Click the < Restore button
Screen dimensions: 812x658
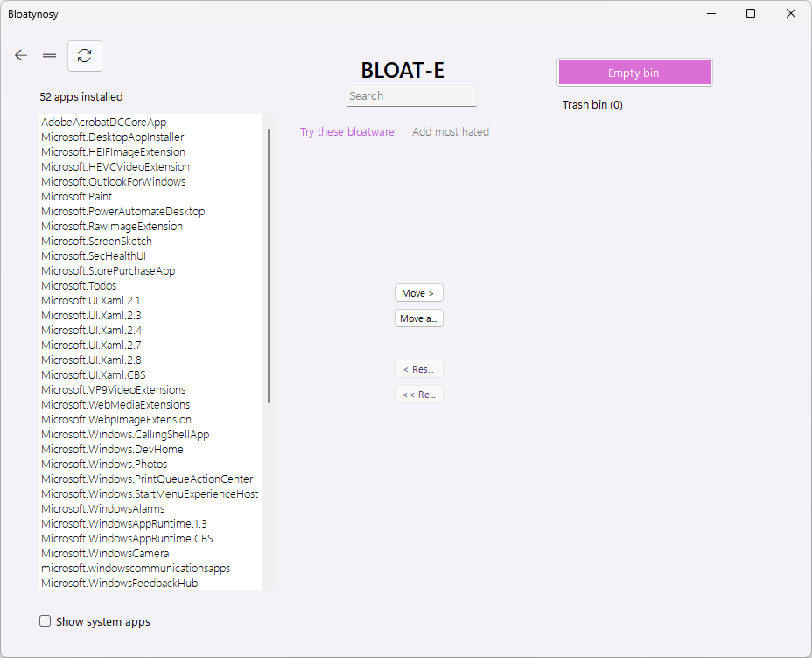tap(419, 369)
